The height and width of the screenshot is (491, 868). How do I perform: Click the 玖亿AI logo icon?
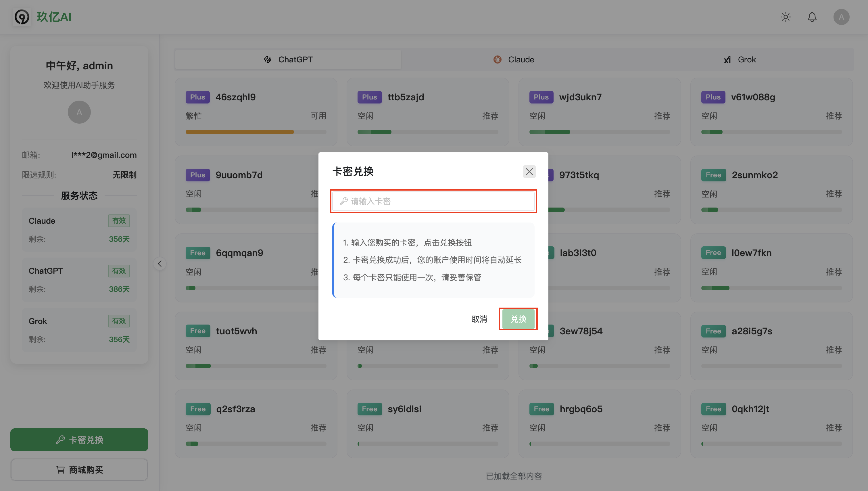click(x=22, y=17)
